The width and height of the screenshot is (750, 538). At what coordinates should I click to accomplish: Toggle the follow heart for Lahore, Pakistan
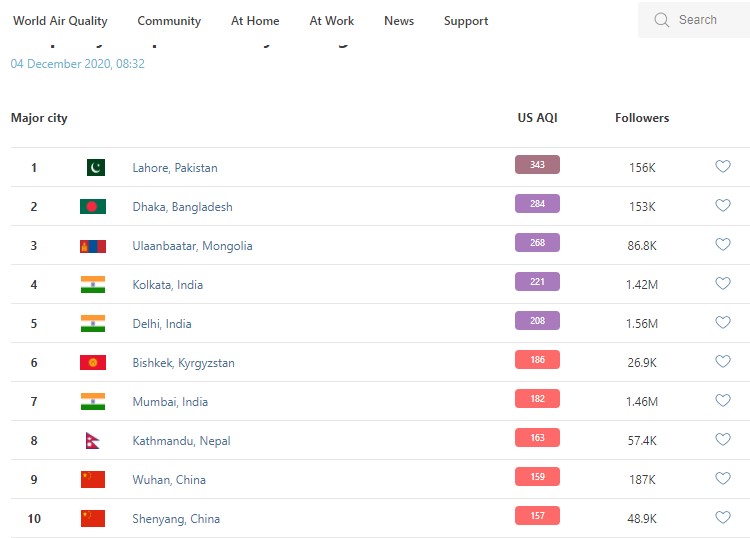click(x=723, y=167)
